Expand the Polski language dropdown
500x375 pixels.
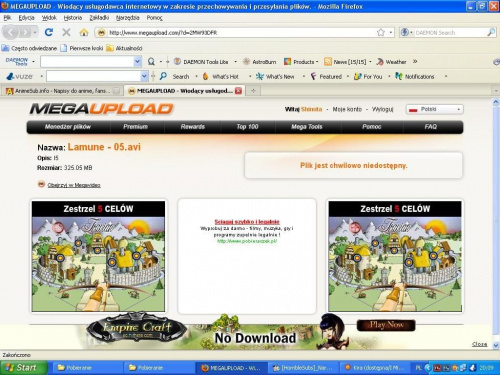tap(435, 109)
